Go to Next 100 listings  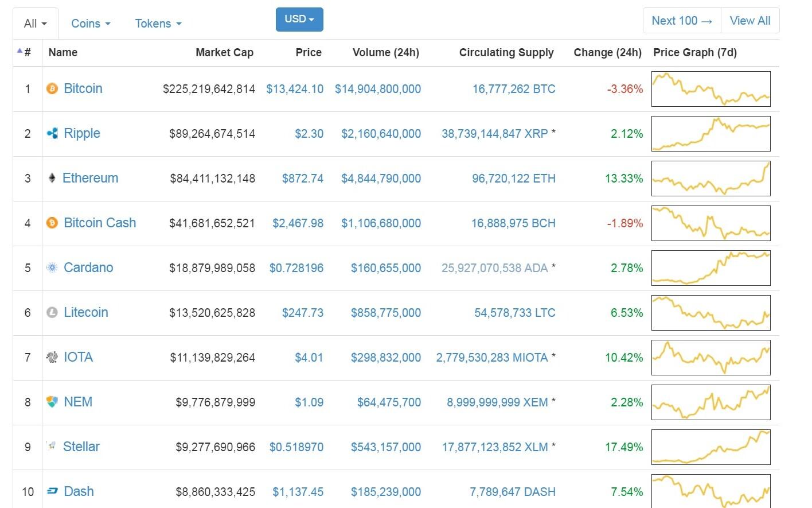point(682,21)
